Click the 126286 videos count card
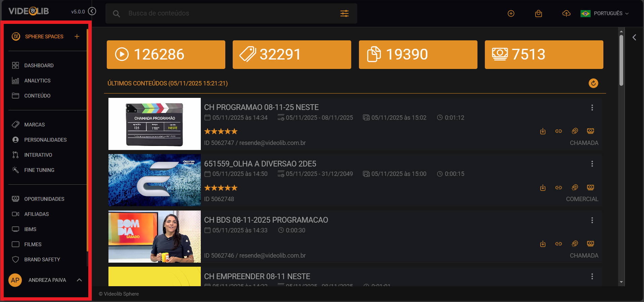The width and height of the screenshot is (644, 302). (166, 54)
